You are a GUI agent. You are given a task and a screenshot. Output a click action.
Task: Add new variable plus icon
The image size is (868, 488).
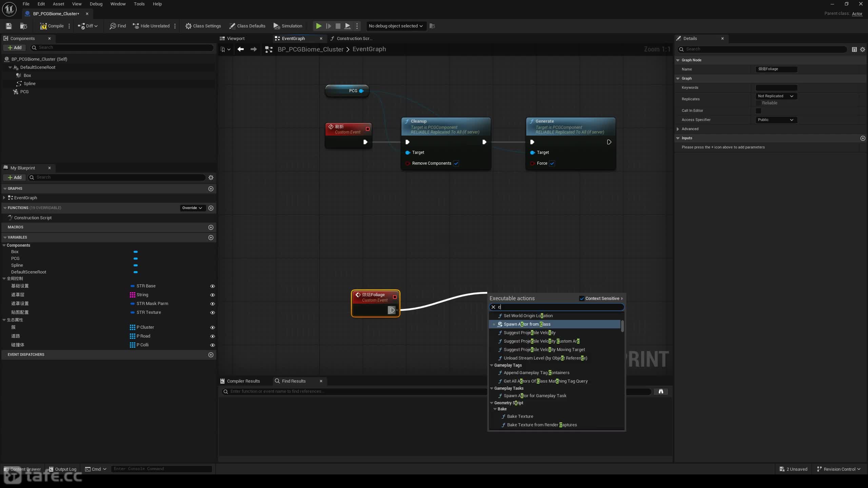pyautogui.click(x=211, y=237)
